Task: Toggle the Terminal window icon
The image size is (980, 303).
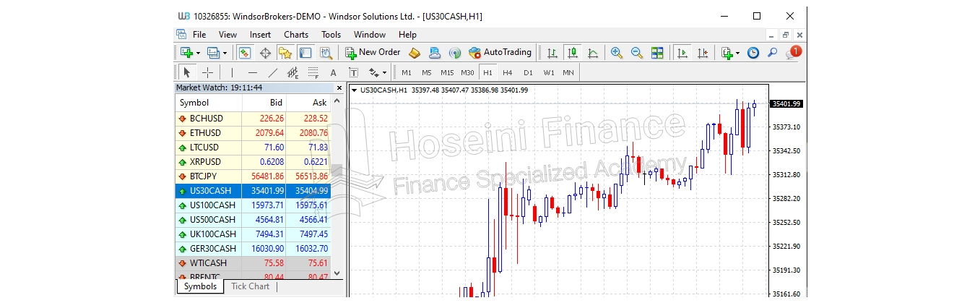Action: [305, 53]
